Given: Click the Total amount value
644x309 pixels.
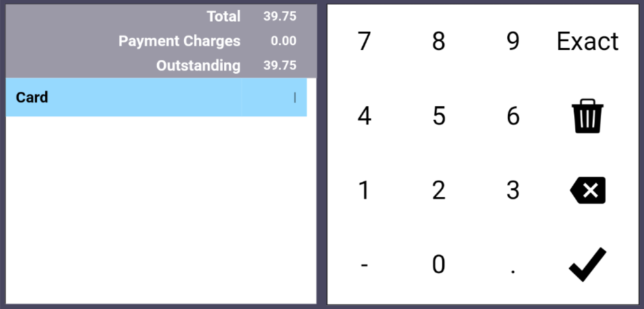Looking at the screenshot, I should pyautogui.click(x=280, y=16).
